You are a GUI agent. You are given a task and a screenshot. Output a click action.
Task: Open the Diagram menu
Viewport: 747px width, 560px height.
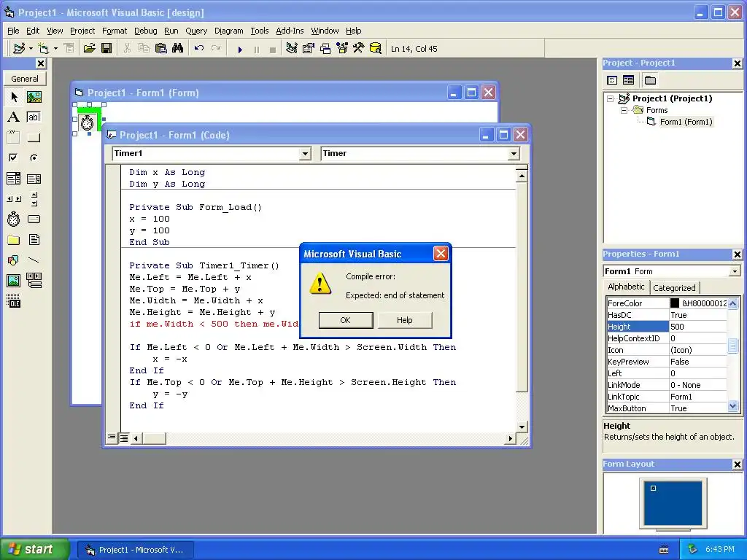pyautogui.click(x=228, y=31)
